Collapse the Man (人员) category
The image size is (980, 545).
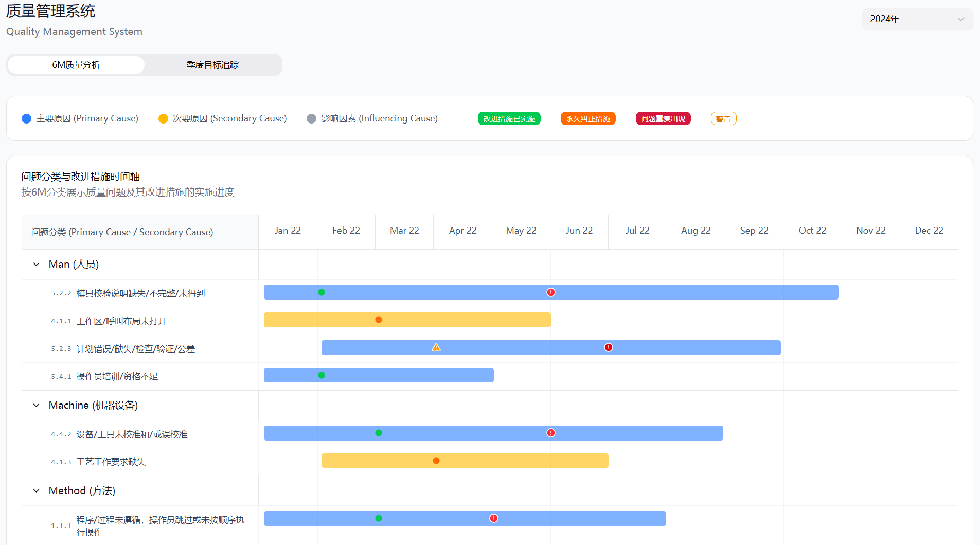pos(37,265)
